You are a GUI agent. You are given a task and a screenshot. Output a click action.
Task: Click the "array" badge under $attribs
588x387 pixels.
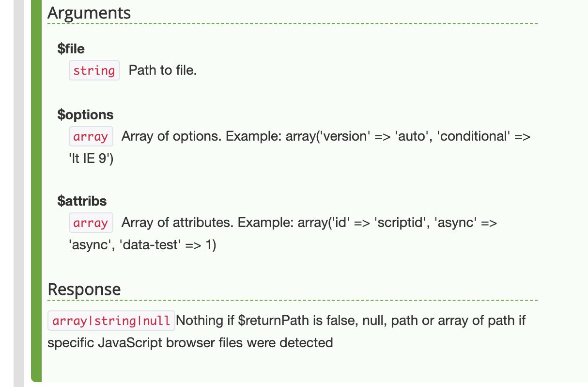[91, 223]
